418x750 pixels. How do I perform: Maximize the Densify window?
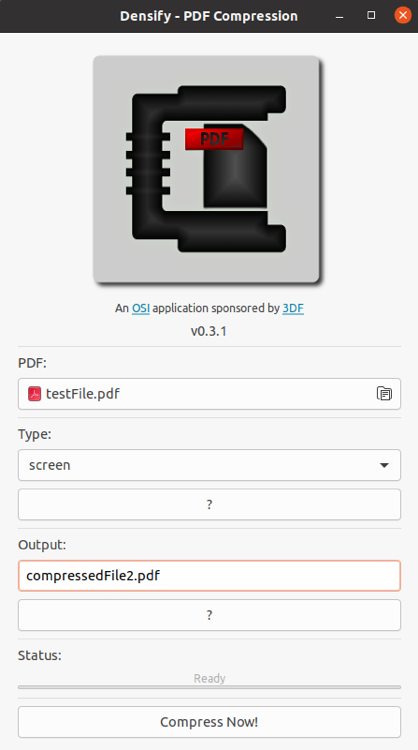[x=371, y=15]
